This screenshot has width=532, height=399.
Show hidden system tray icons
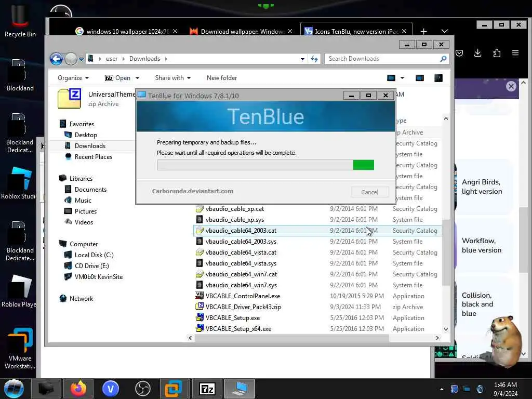(x=442, y=389)
